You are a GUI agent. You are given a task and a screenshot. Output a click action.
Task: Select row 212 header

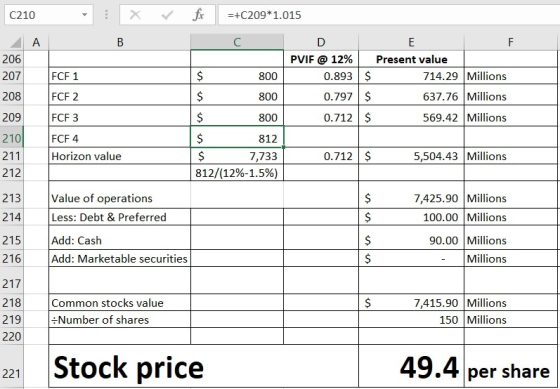12,173
